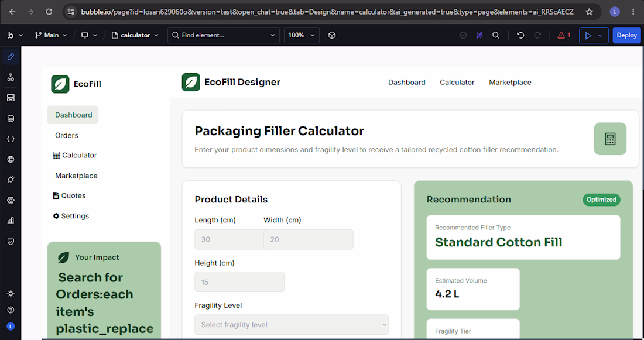Open the Settings gear tab in sidebar
The height and width of the screenshot is (340, 644).
[x=11, y=200]
